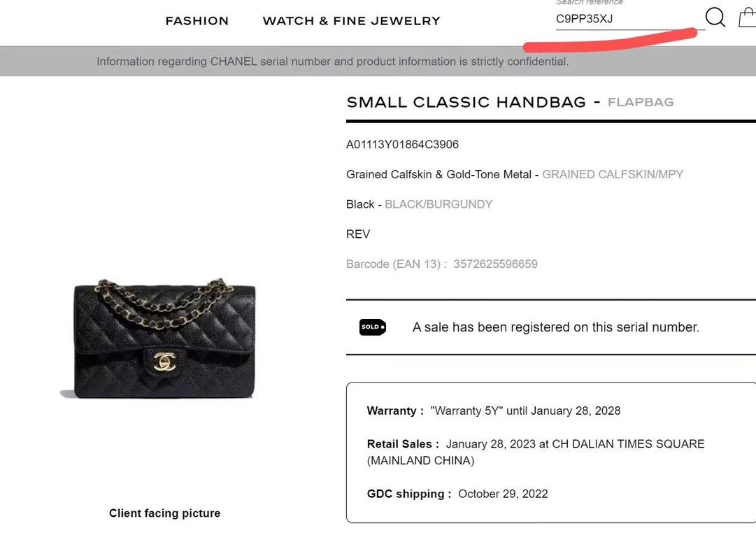Click the Barcode EAN 13 number
The width and height of the screenshot is (756, 542).
click(495, 264)
